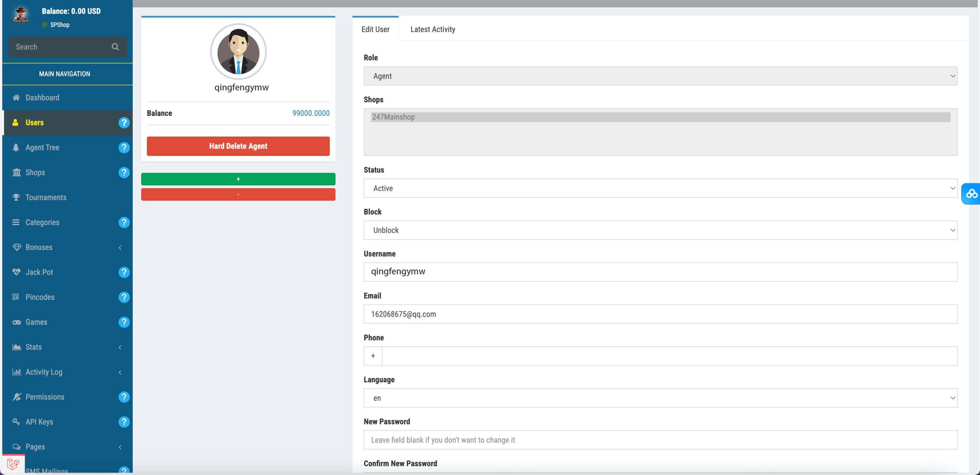Open the help icon next to Games

point(124,322)
